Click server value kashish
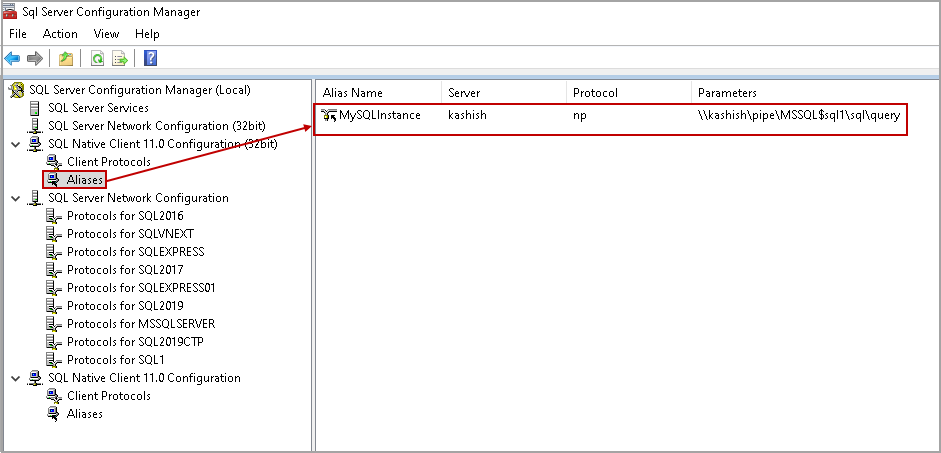The width and height of the screenshot is (941, 453). coord(467,115)
